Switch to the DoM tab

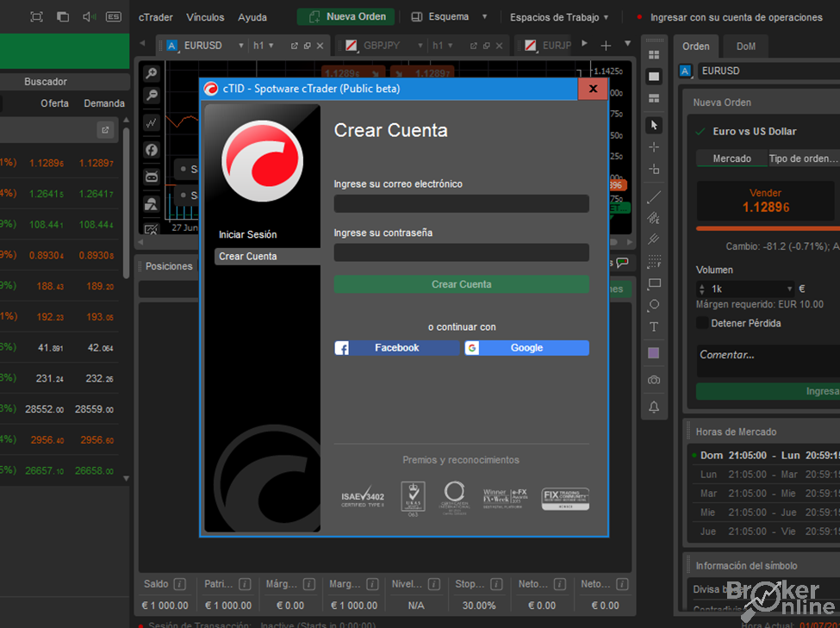[746, 47]
